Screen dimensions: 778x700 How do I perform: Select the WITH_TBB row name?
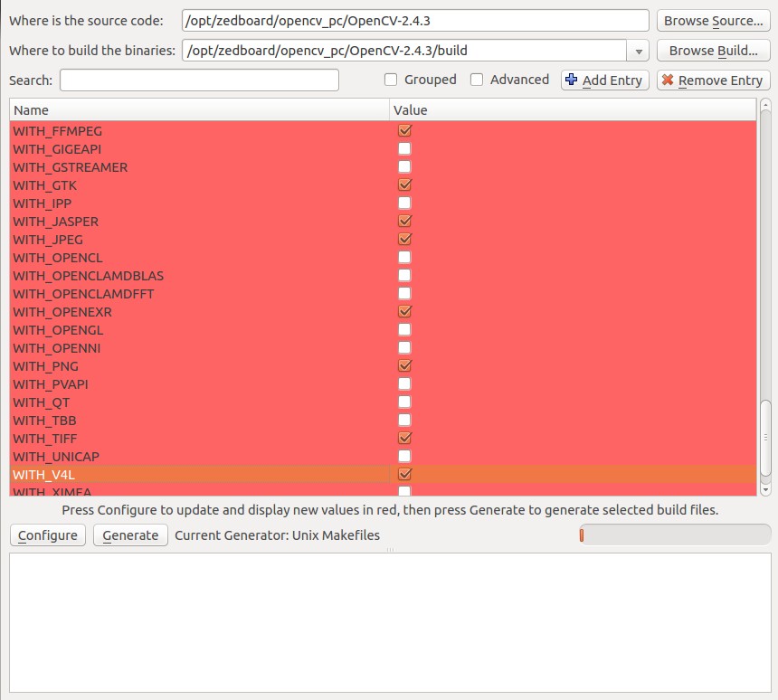44,421
